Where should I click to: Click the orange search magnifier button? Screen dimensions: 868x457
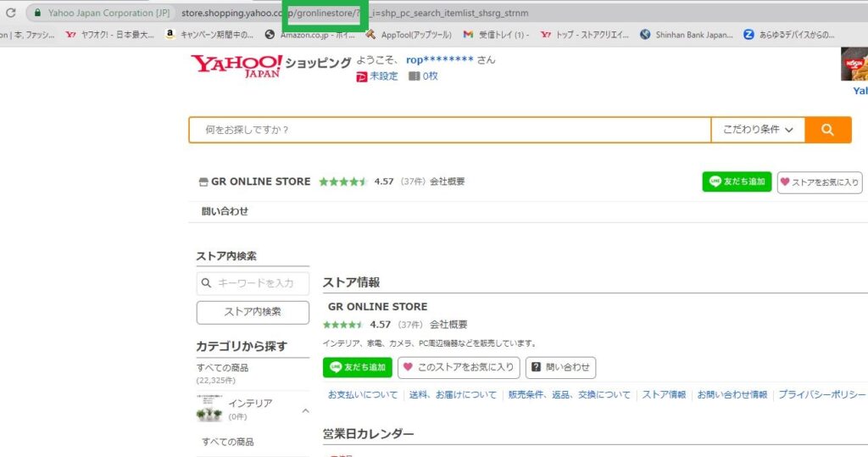827,130
